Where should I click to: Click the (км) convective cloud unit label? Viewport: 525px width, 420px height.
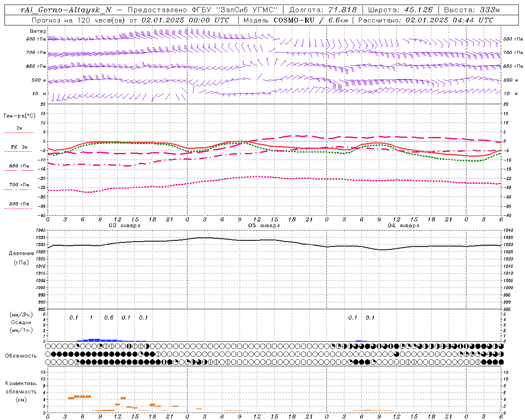click(21, 399)
